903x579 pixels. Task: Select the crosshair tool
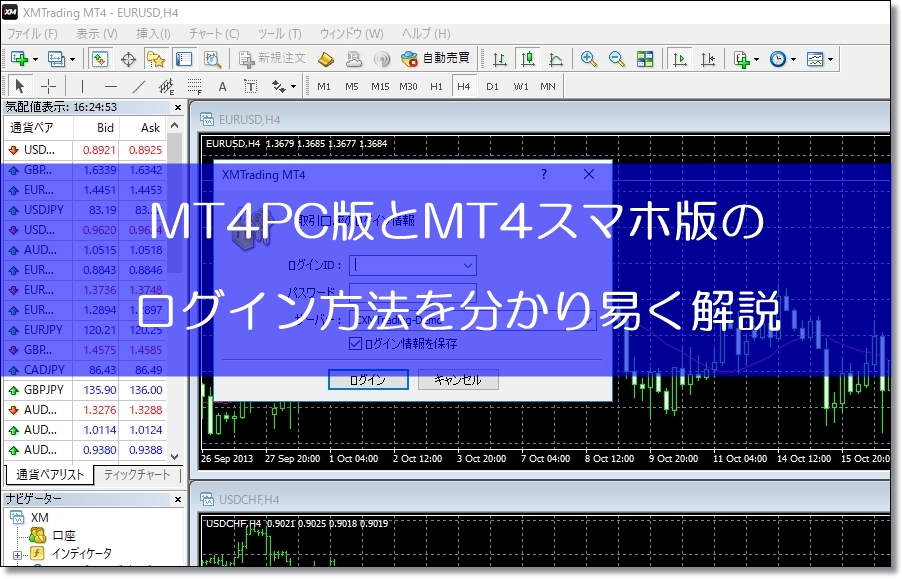48,86
